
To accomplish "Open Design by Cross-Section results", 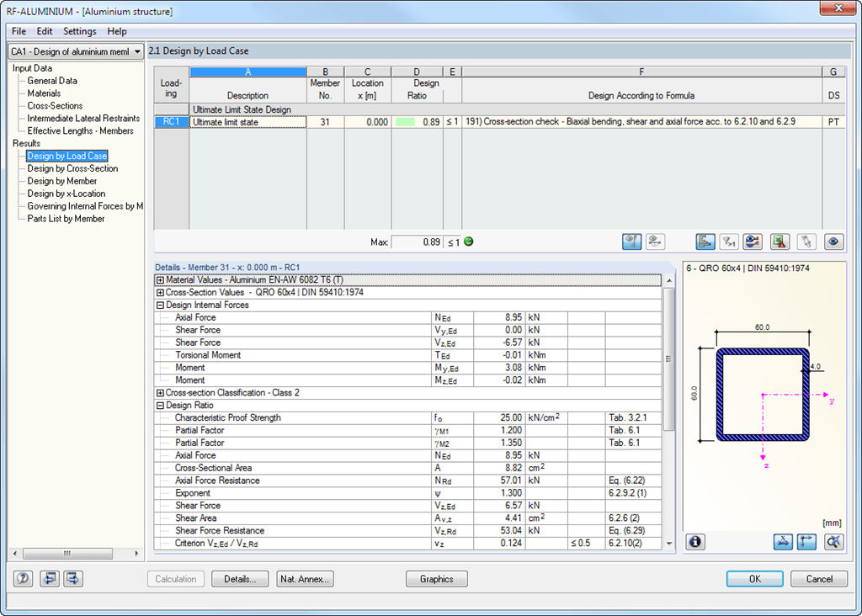I will point(72,168).
